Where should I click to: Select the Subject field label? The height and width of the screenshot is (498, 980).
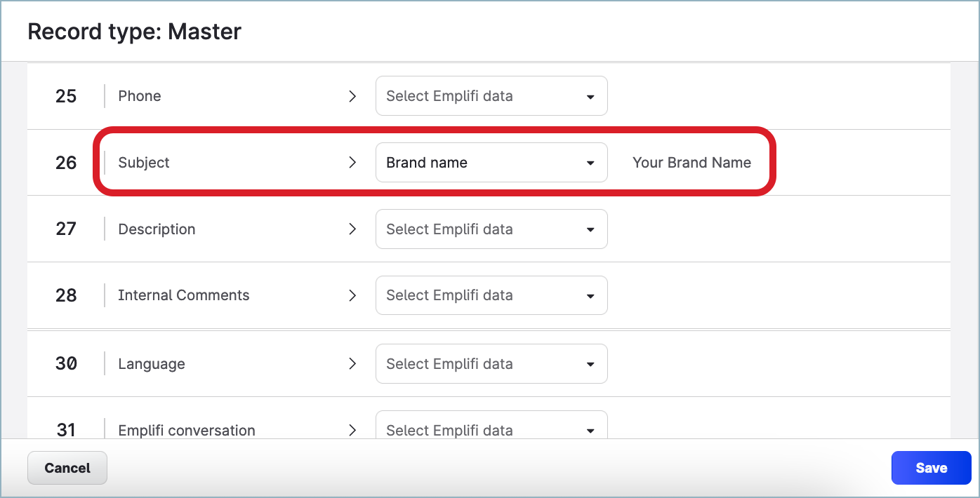[143, 162]
